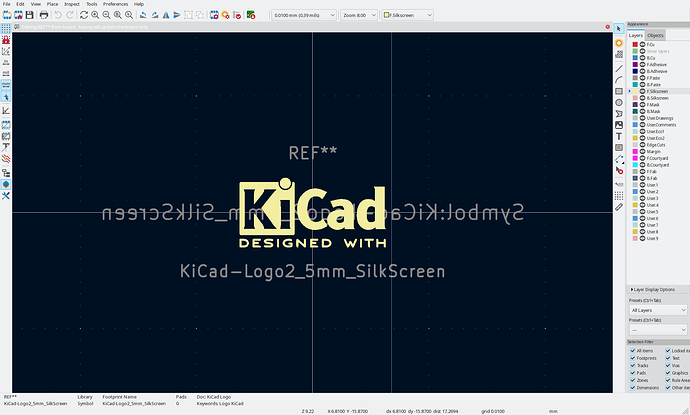Click the Zoom Out icon
This screenshot has height=415, width=690.
(x=106, y=15)
